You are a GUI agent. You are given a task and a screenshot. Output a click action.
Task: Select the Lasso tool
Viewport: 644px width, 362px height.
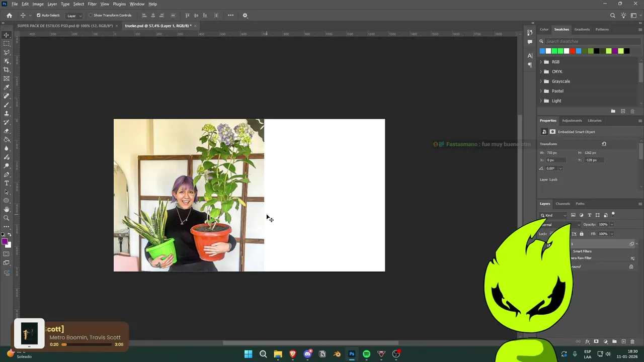click(7, 52)
